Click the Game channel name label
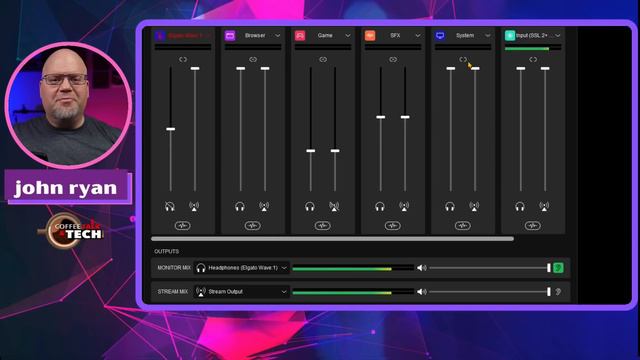The width and height of the screenshot is (640, 360). [325, 36]
